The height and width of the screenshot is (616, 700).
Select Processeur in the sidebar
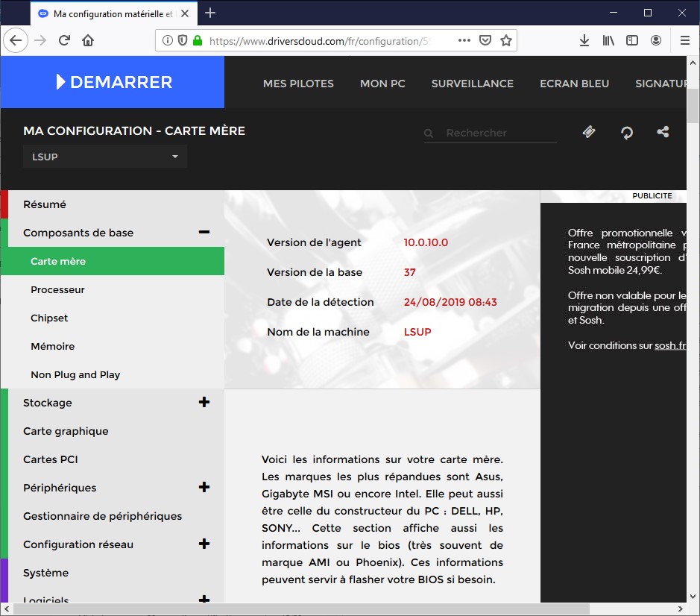tap(58, 289)
